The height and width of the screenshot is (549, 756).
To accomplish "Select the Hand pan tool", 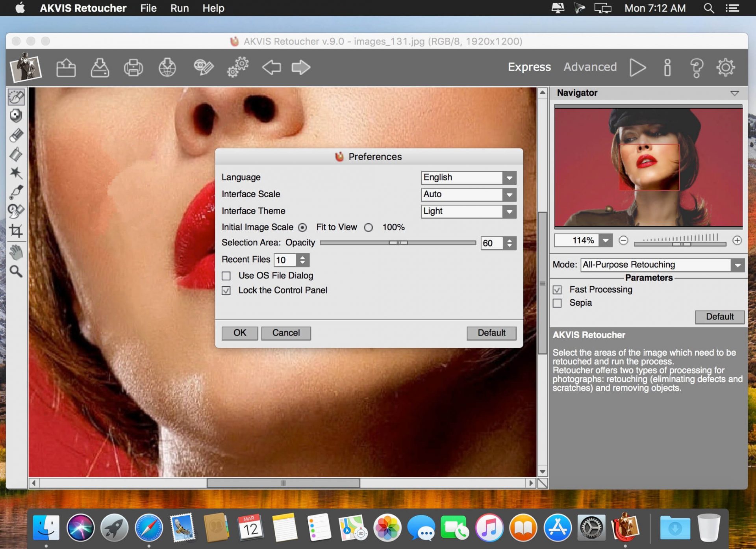I will point(16,252).
